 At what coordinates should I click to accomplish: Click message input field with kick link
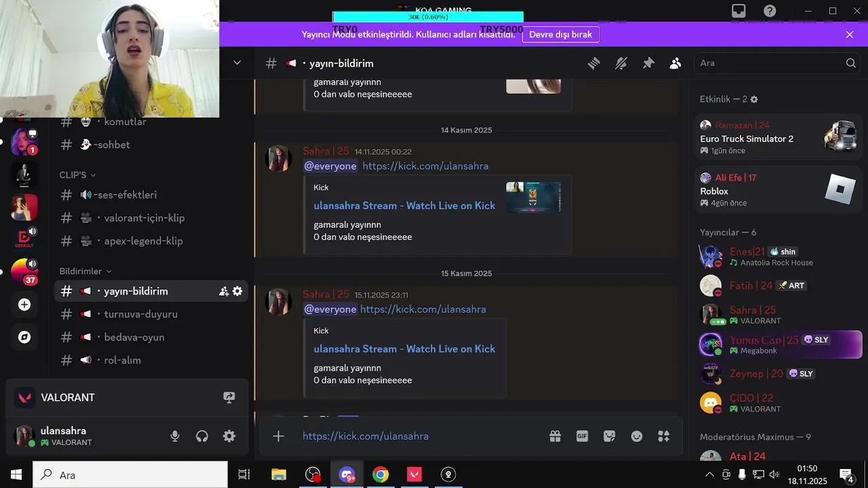420,436
